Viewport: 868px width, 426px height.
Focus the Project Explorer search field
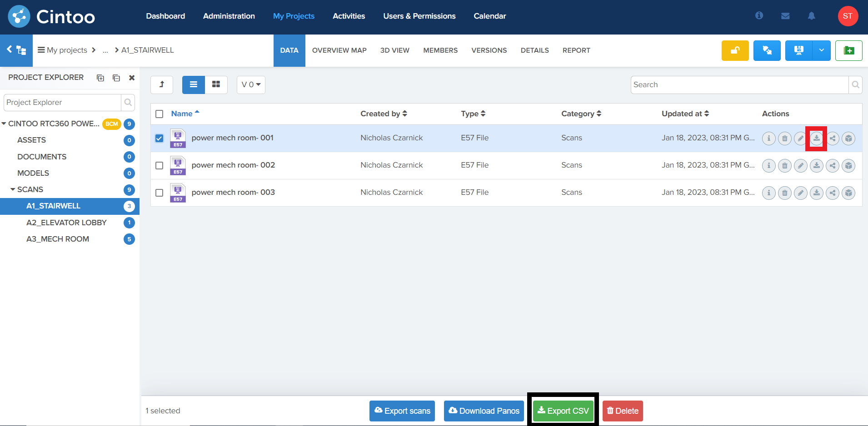pos(63,102)
